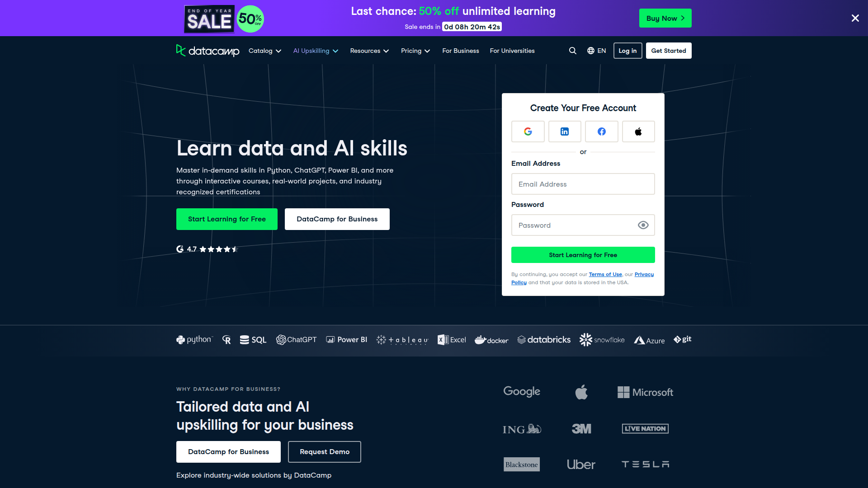868x488 pixels.
Task: Sign up with the LinkedIn icon
Action: (565, 131)
